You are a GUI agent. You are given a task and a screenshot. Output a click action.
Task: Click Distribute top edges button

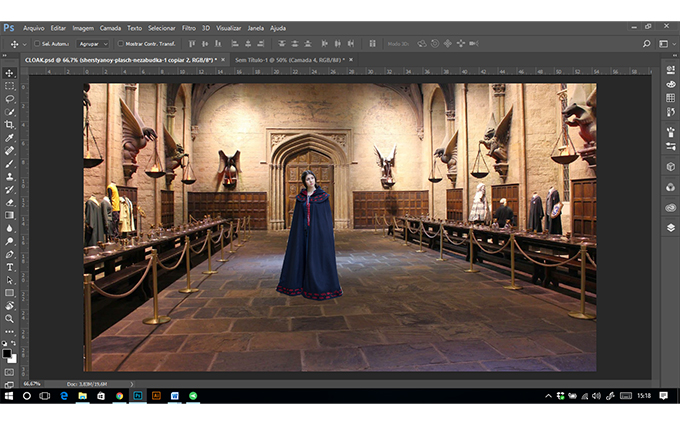[281, 44]
